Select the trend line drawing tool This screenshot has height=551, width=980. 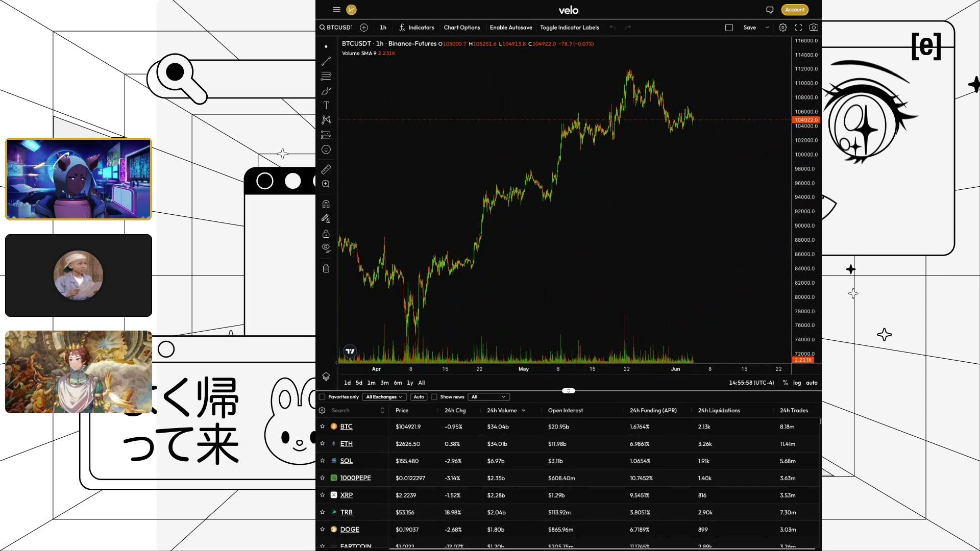(x=326, y=61)
